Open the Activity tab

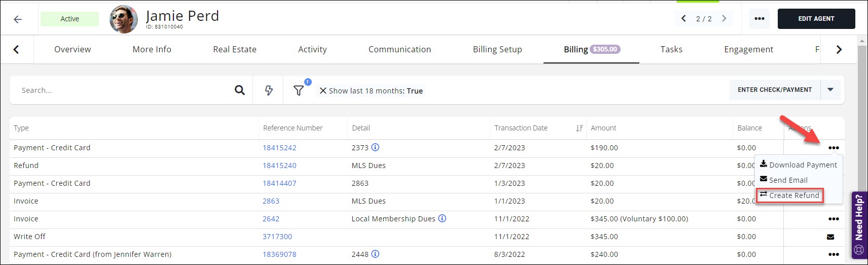[312, 49]
